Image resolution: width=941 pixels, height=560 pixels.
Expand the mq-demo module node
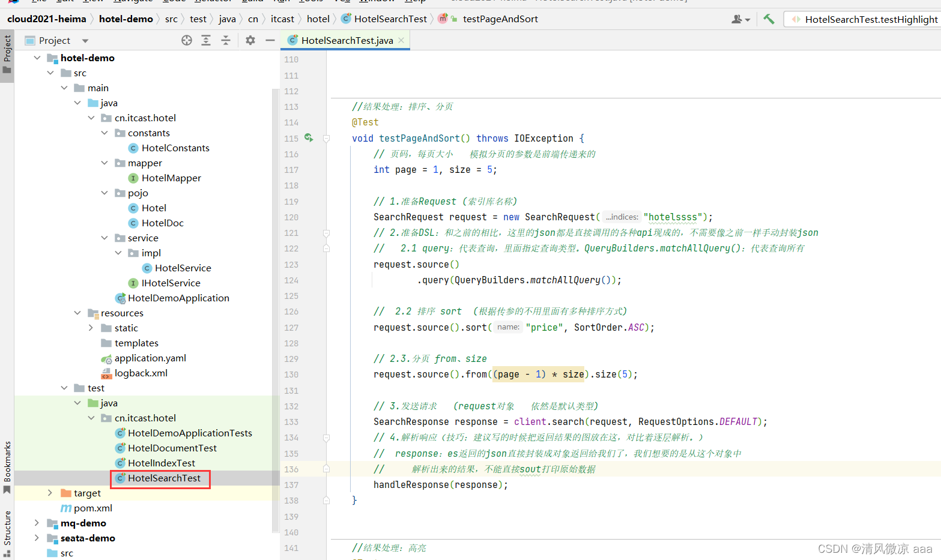(x=37, y=523)
